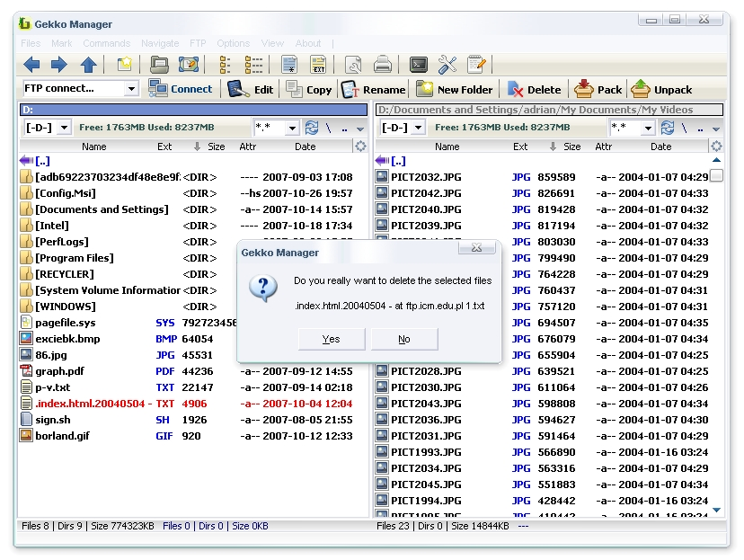Image resolution: width=744 pixels, height=560 pixels.
Task: Open the command terminal icon
Action: [419, 65]
